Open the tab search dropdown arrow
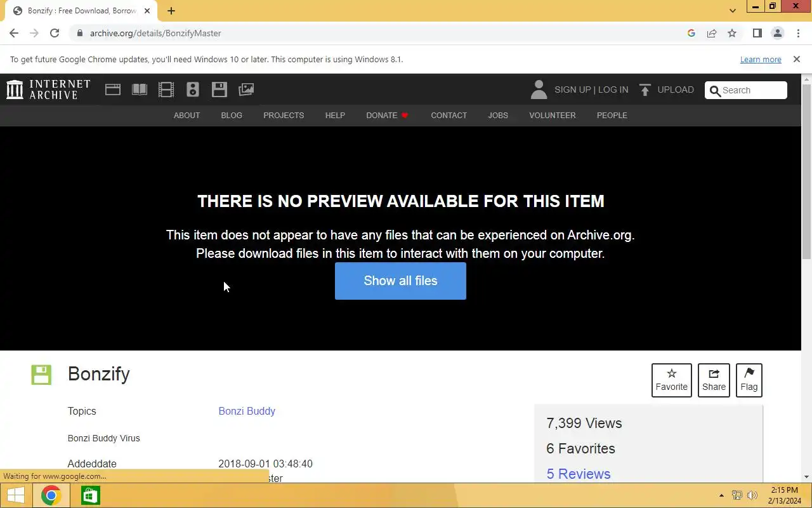The image size is (812, 508). pos(733,11)
